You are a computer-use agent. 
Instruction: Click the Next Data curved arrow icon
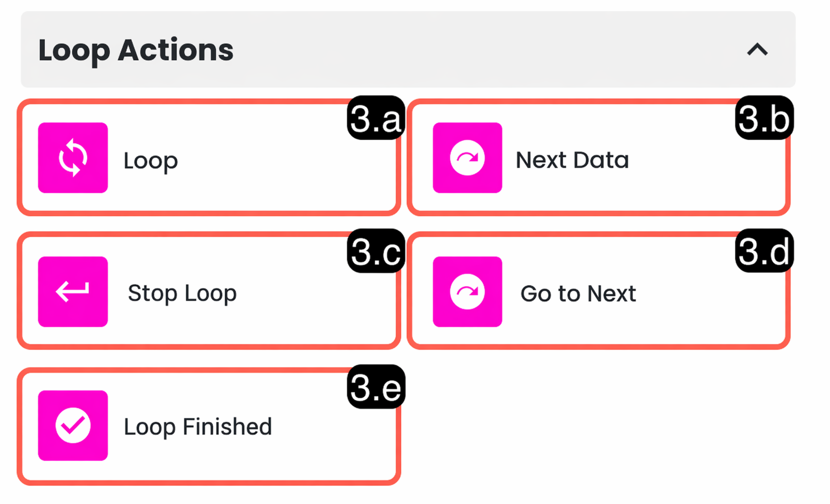[x=467, y=158]
